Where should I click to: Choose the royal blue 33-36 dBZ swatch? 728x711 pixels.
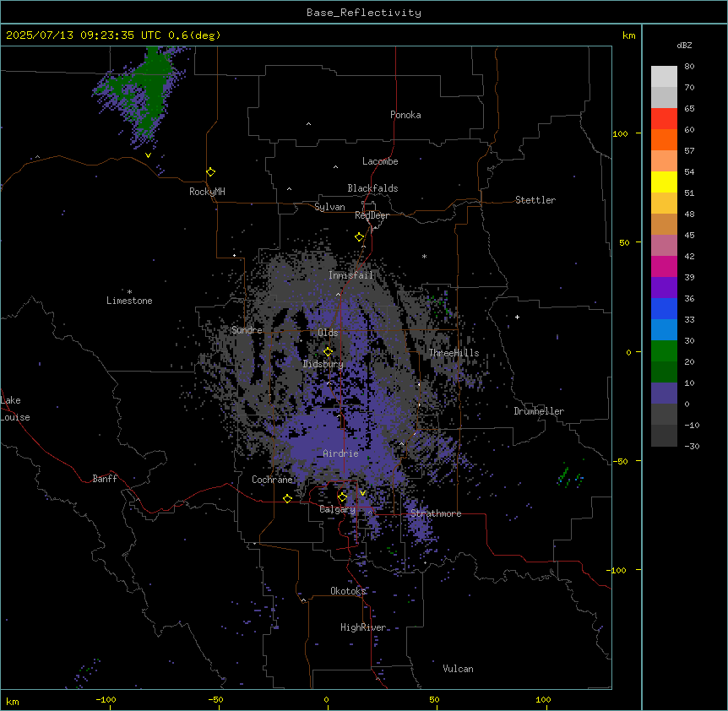coord(664,308)
